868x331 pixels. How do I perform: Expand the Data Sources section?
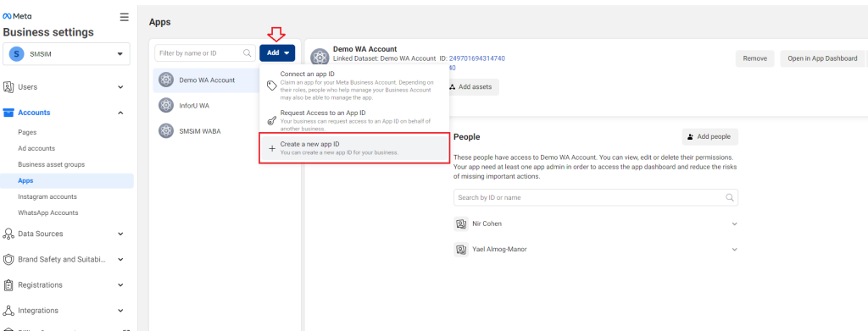[x=120, y=234]
